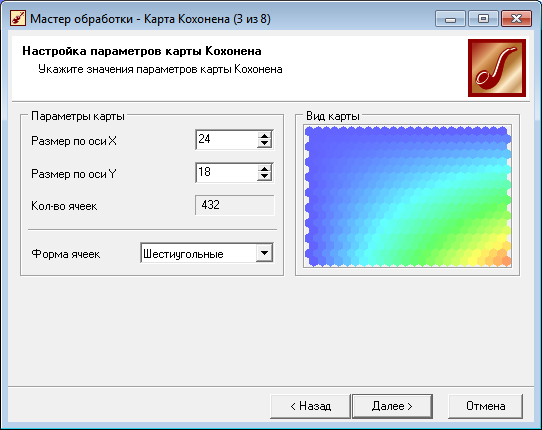Cancel the wizard with 'Отмена'
The image size is (542, 430).
pyautogui.click(x=485, y=406)
